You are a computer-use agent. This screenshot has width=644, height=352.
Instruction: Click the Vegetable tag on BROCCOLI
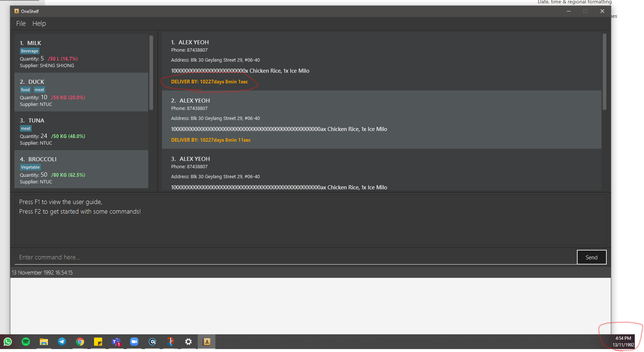click(x=30, y=167)
